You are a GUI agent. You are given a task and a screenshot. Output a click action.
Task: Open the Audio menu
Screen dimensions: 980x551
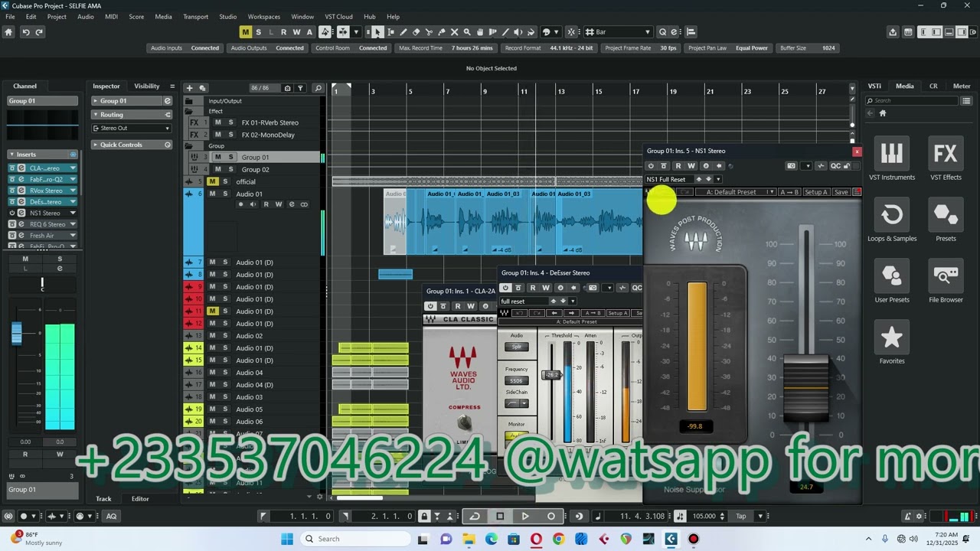point(86,17)
